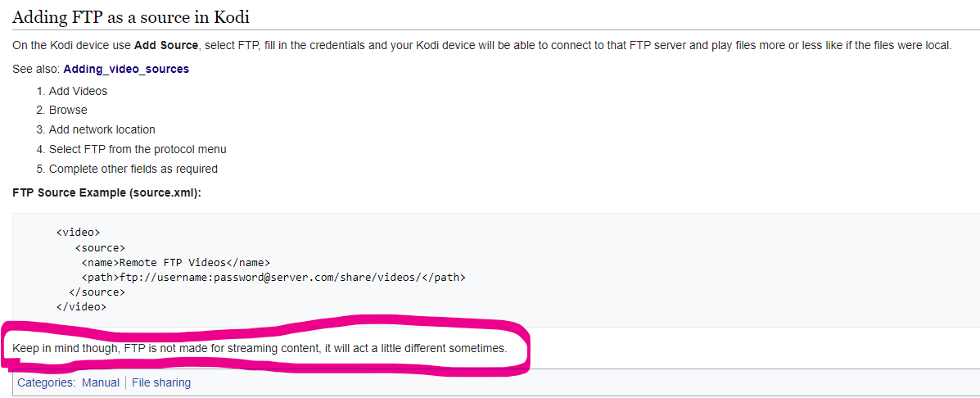Viewport: 980px width, 398px height.
Task: Click the bold 'Add Source' text
Action: (x=166, y=46)
